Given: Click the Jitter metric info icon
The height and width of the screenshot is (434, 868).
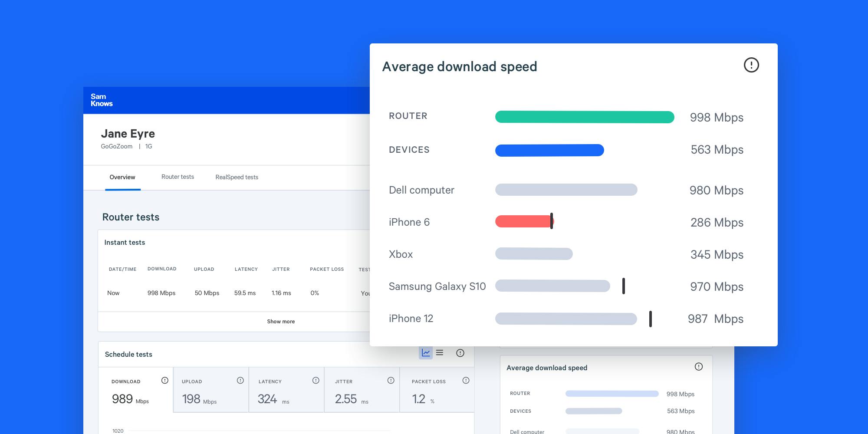Looking at the screenshot, I should tap(391, 381).
